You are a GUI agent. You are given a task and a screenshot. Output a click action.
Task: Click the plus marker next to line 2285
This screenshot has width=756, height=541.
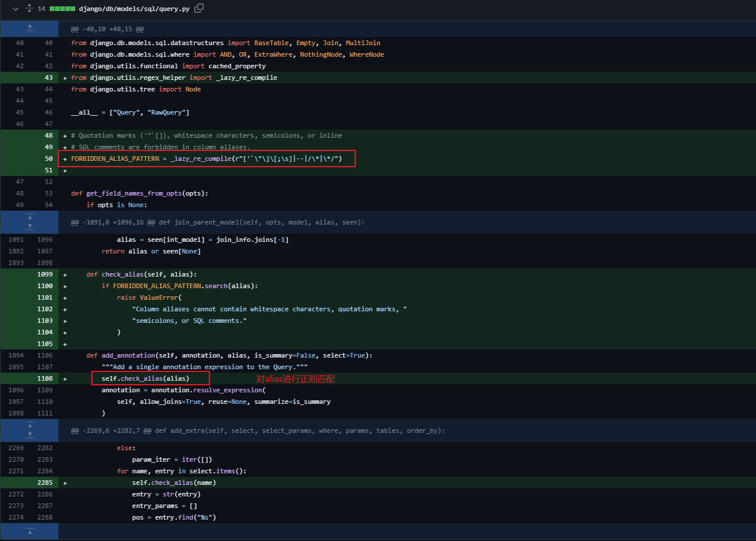click(64, 482)
